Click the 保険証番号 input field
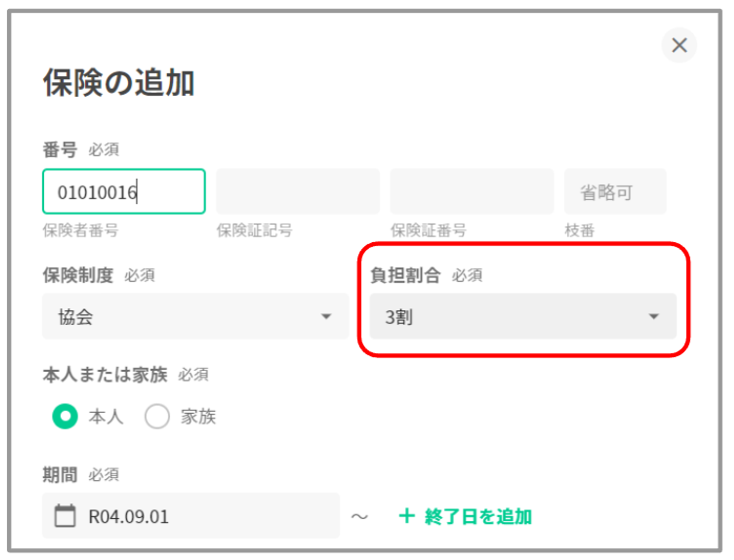734x560 pixels. pos(472,191)
